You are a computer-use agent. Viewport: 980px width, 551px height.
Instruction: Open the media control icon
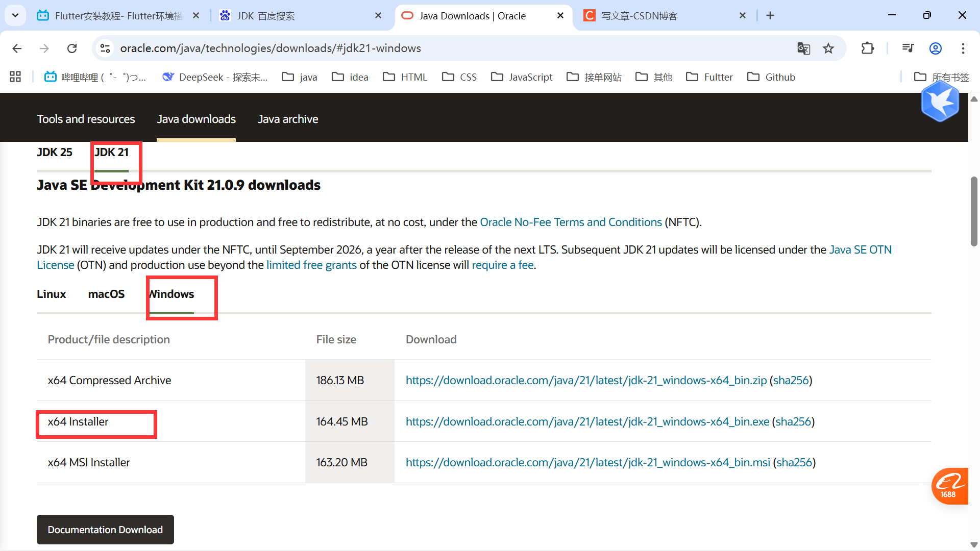(908, 48)
